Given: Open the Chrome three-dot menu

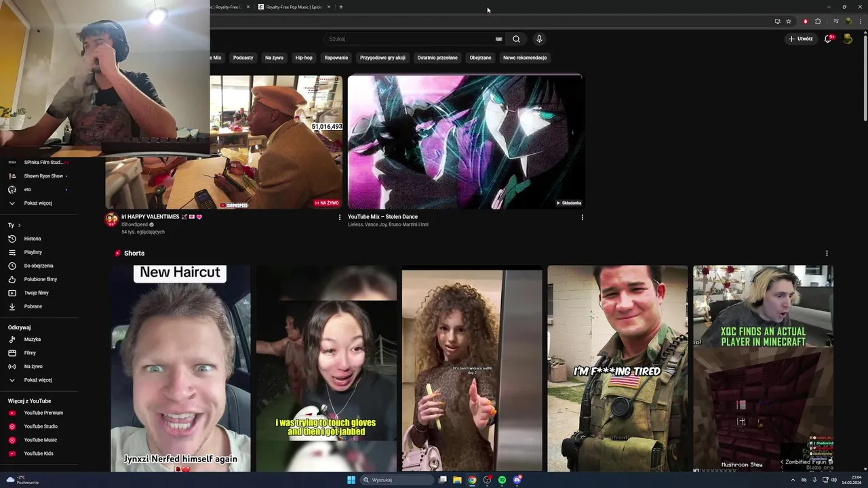Looking at the screenshot, I should (859, 21).
